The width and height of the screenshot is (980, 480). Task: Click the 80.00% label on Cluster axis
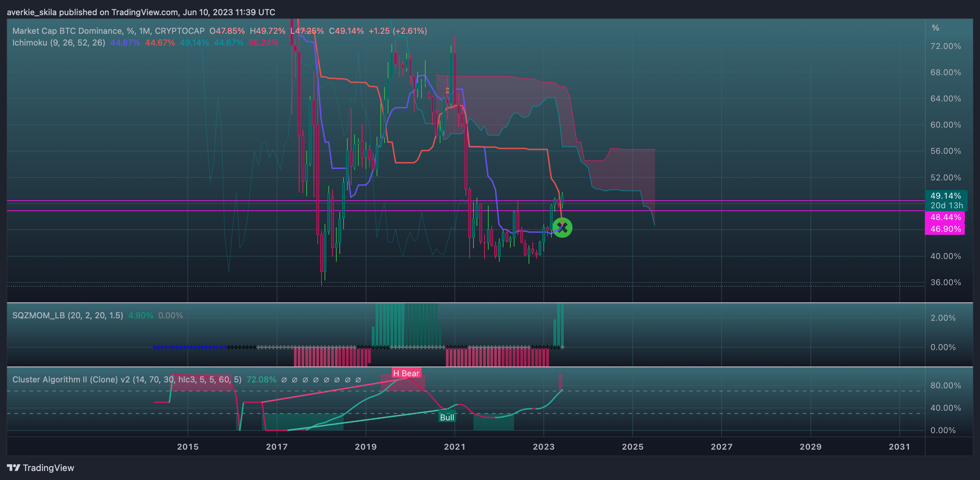[x=946, y=386]
